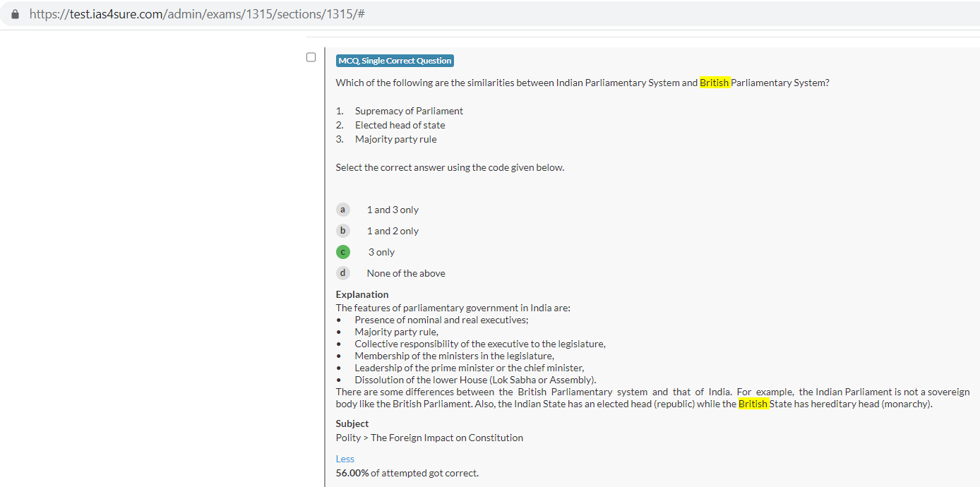The width and height of the screenshot is (980, 487).
Task: Click the MCQ Single Correct Question badge
Action: pyautogui.click(x=395, y=61)
